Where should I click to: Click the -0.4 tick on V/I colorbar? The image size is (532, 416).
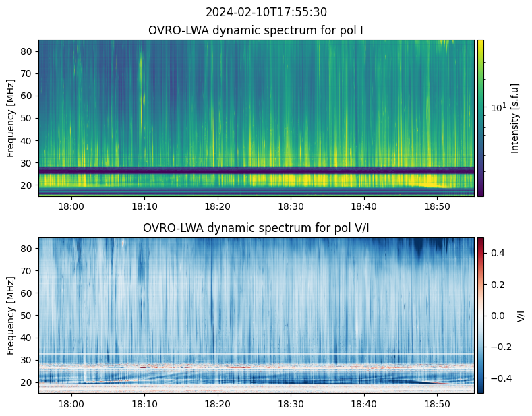(x=496, y=378)
